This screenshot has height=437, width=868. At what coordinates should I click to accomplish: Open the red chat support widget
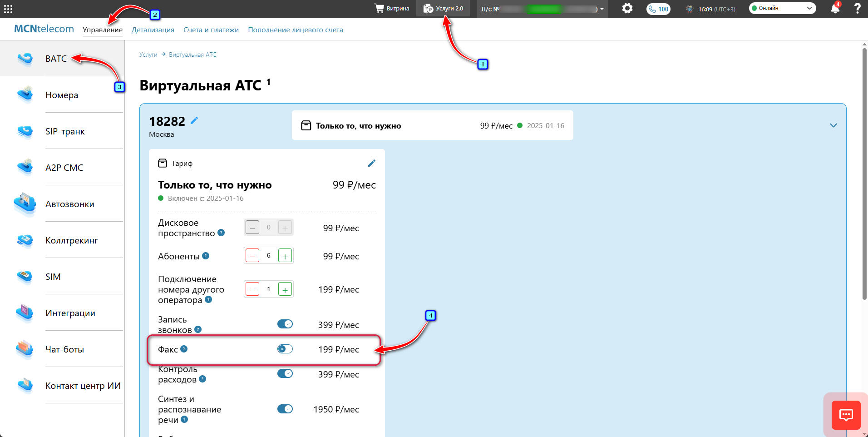846,415
